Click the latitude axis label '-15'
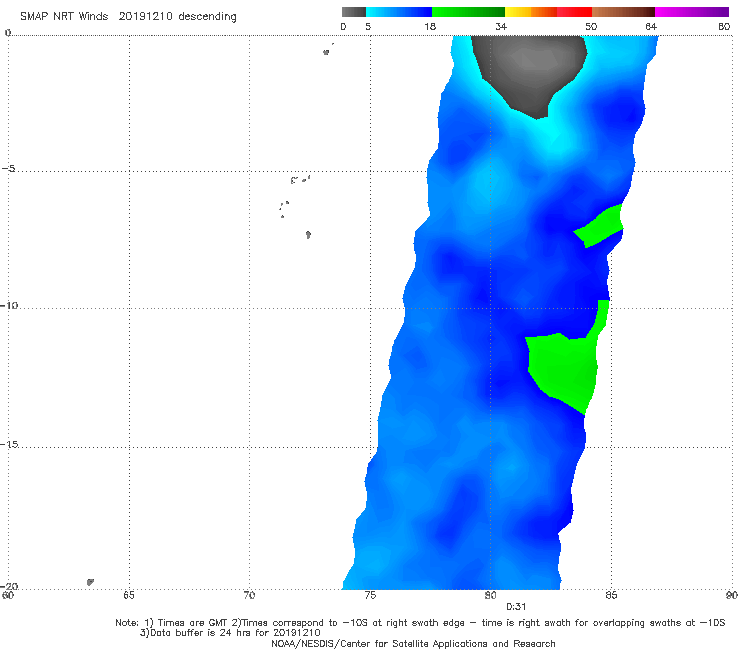 (9, 444)
